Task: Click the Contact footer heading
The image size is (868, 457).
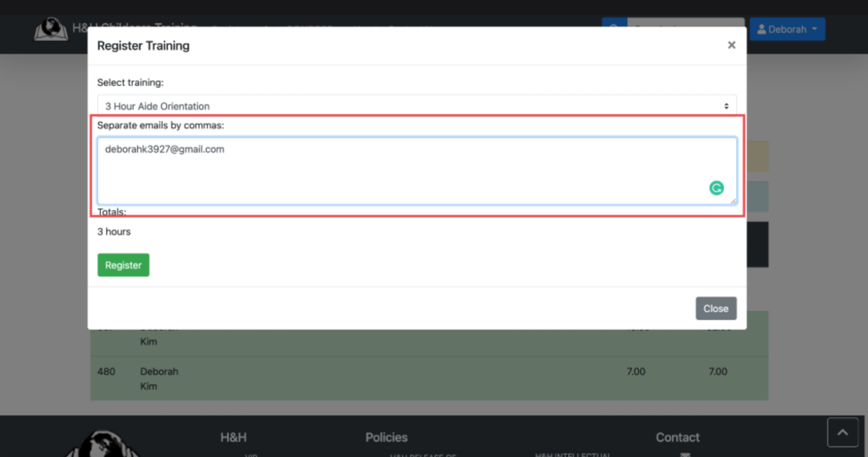Action: (x=677, y=437)
